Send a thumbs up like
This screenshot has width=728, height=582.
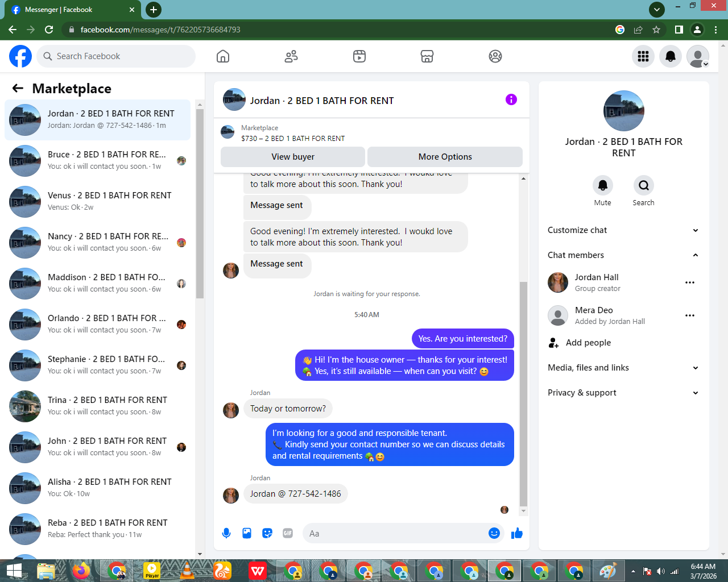pos(517,533)
